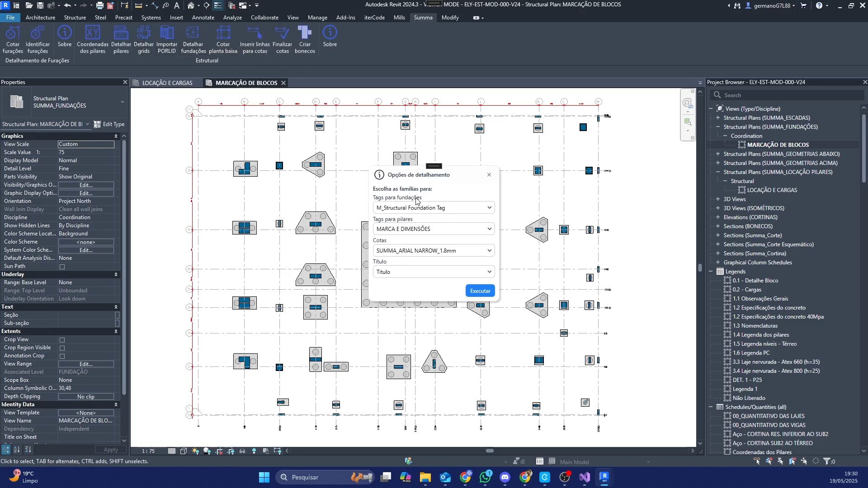Open the Annotate ribbon tab

click(x=203, y=18)
